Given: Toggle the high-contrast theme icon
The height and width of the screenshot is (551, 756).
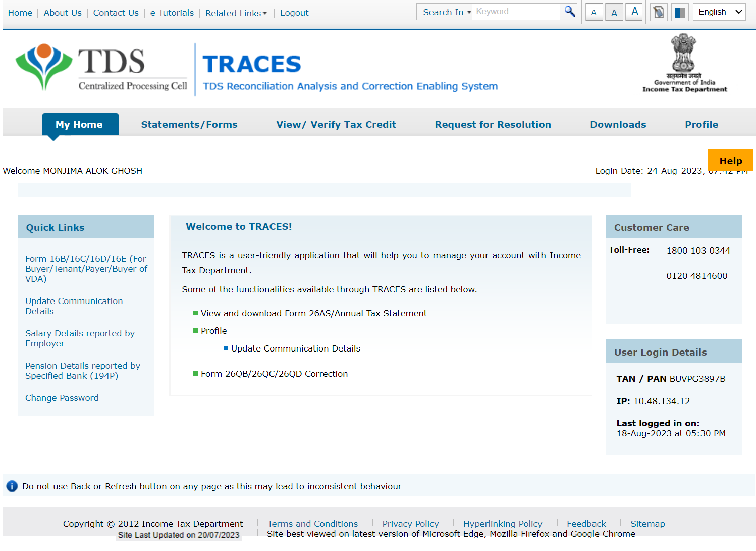Looking at the screenshot, I should [679, 12].
